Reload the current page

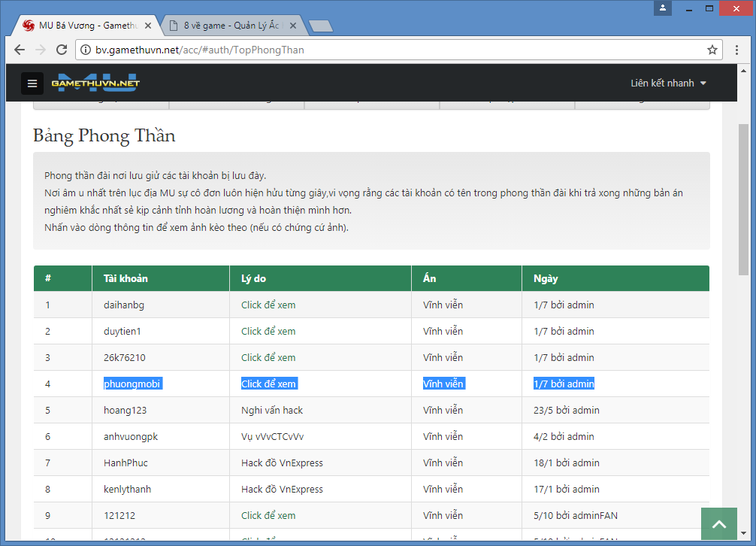[62, 50]
